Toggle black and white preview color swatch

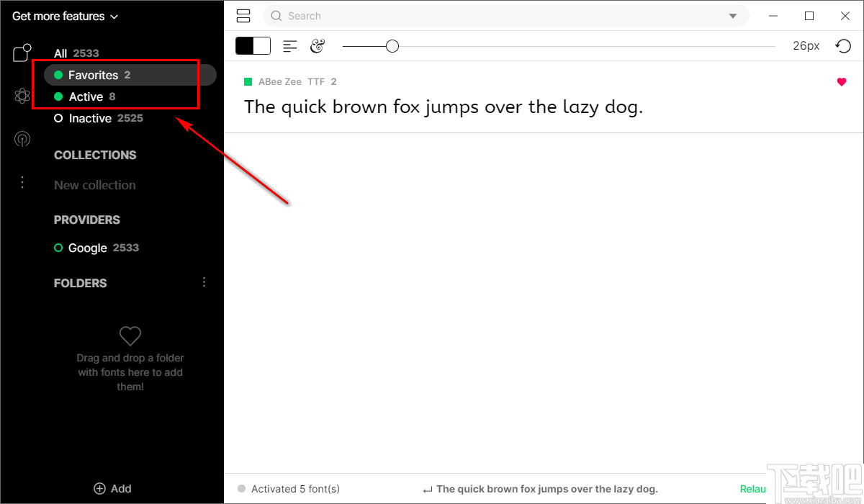[x=253, y=46]
